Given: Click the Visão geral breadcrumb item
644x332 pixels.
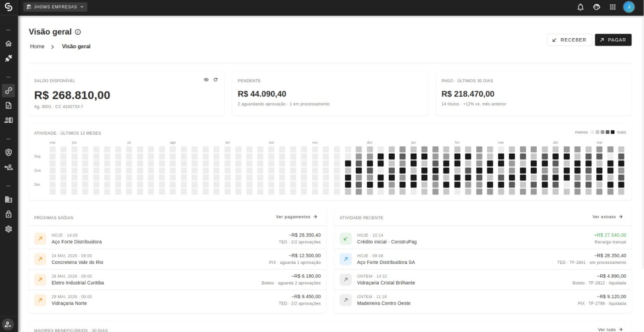Looking at the screenshot, I should pos(76,46).
